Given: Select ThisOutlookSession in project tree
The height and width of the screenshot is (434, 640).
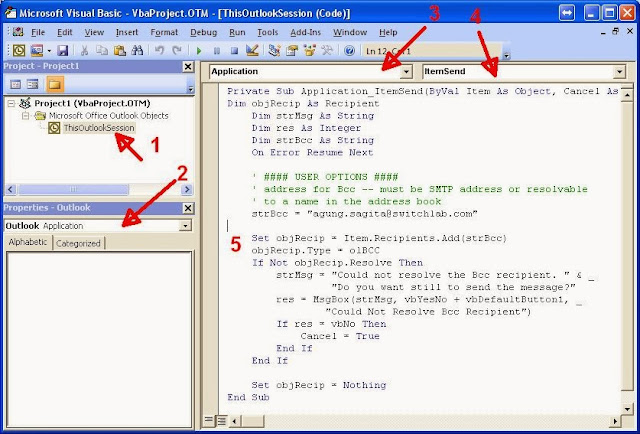Looking at the screenshot, I should tap(99, 128).
